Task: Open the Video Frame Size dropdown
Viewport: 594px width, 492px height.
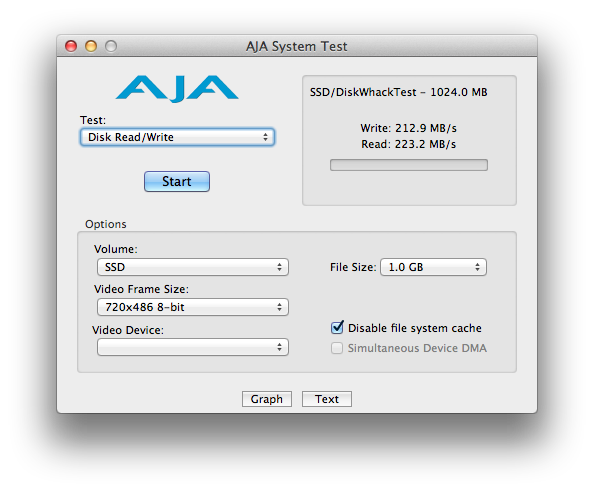Action: click(193, 307)
